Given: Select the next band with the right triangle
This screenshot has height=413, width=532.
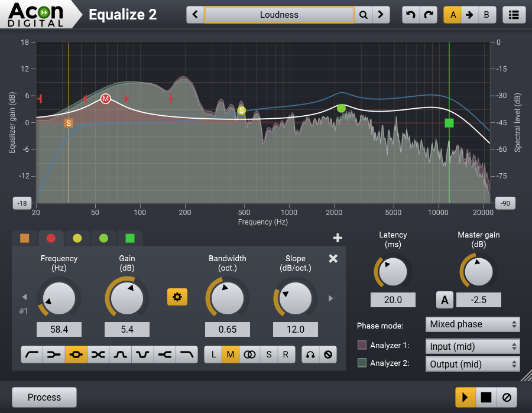Looking at the screenshot, I should tap(331, 298).
